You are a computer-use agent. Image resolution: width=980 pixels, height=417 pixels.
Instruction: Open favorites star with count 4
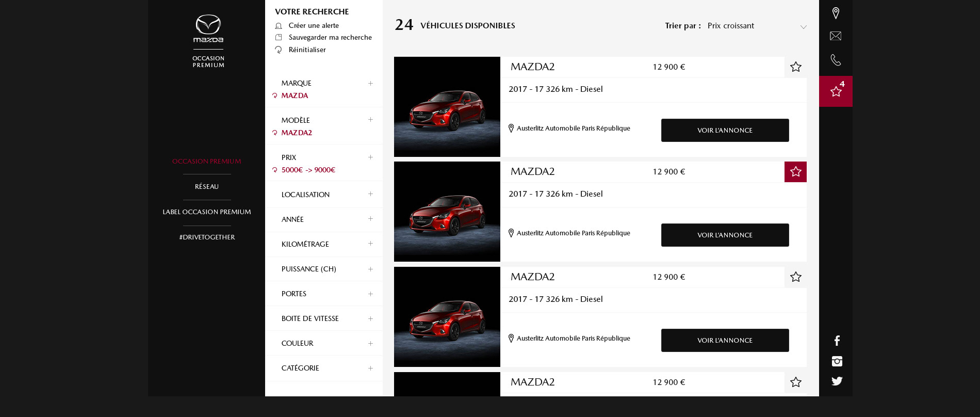(x=836, y=91)
